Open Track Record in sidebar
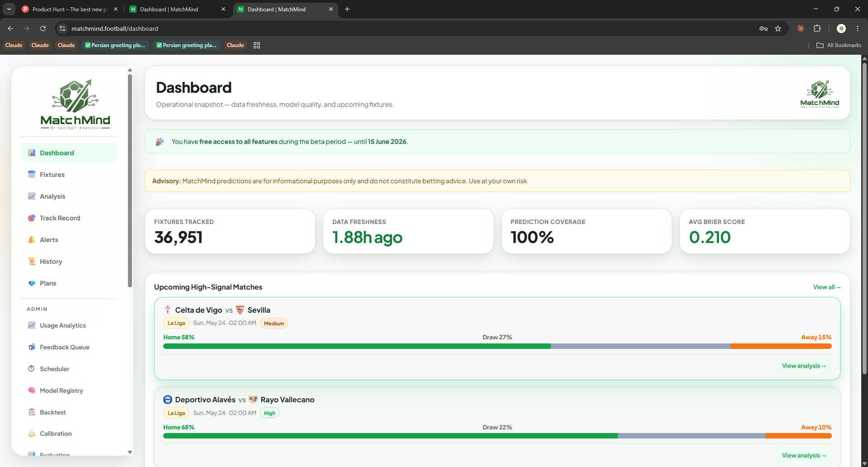868x467 pixels. (x=69, y=218)
